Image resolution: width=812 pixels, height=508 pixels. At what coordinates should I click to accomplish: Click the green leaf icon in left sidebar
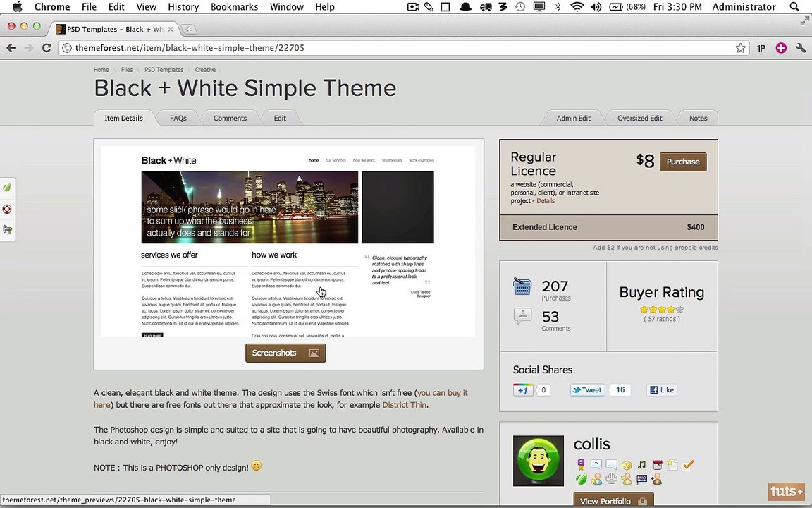7,187
